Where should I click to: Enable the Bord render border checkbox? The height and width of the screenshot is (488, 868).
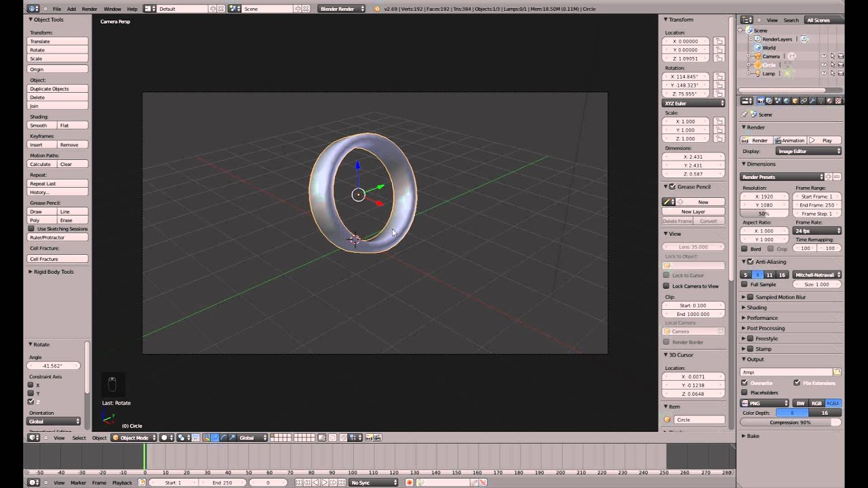[745, 249]
